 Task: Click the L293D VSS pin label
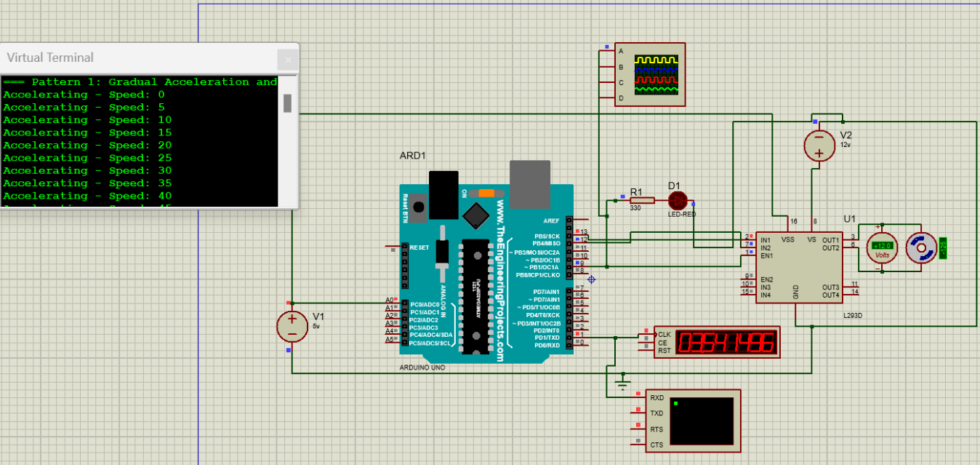pos(787,239)
